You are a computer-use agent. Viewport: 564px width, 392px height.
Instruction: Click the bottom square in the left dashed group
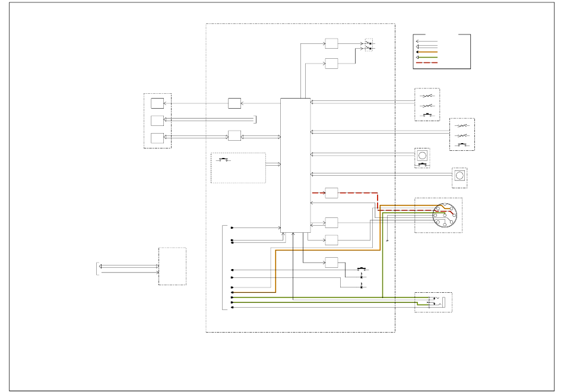pos(157,138)
